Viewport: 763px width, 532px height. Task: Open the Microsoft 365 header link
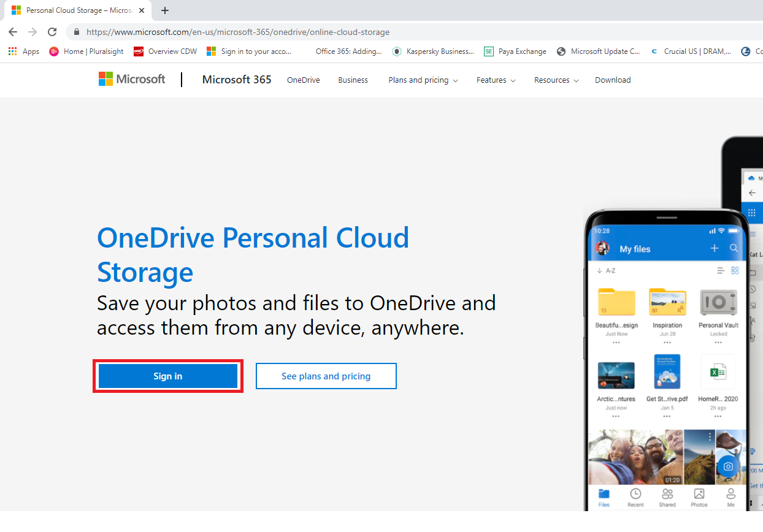[237, 80]
